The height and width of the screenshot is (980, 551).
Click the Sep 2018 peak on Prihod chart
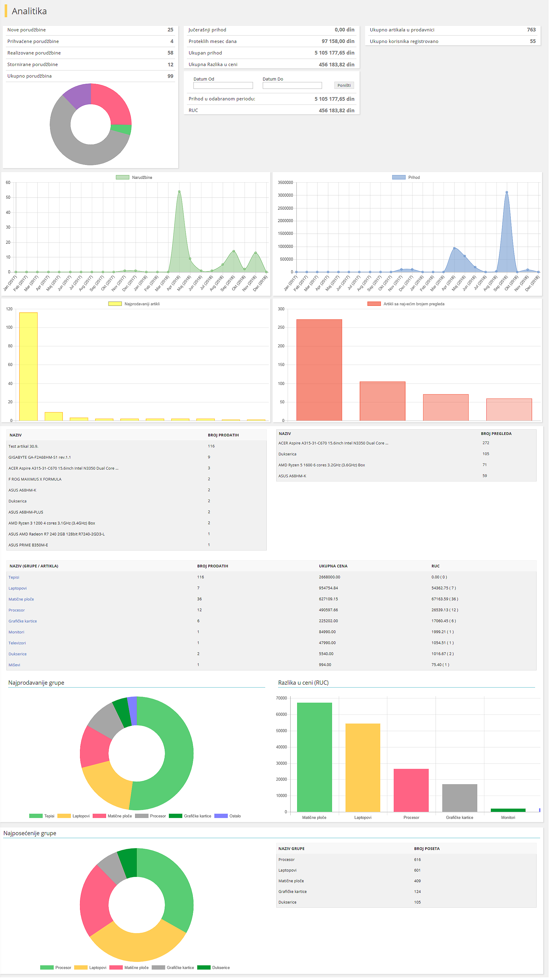click(509, 193)
